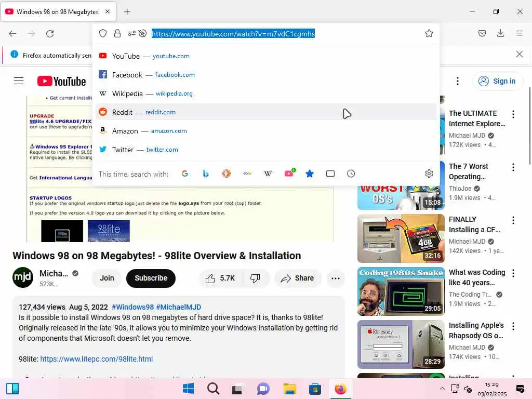
Task: Open Widgets panel on taskbar
Action: tap(12, 389)
